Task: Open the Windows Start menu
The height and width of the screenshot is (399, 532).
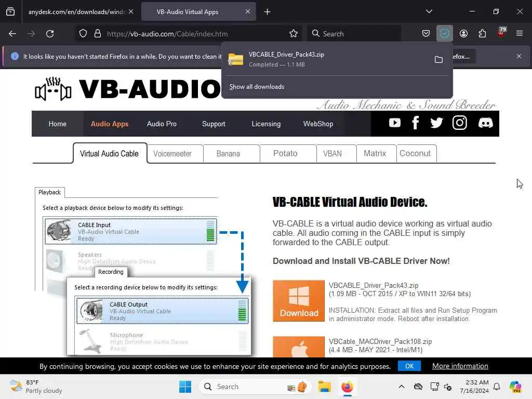Action: coord(185,387)
